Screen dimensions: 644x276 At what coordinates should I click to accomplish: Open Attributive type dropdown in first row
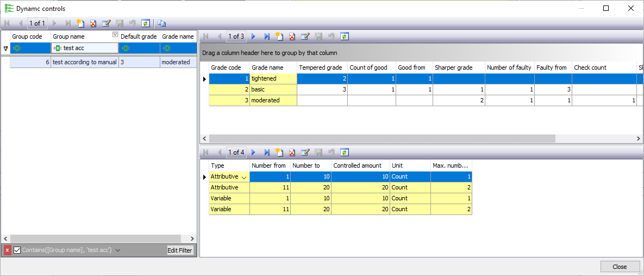[x=245, y=177]
